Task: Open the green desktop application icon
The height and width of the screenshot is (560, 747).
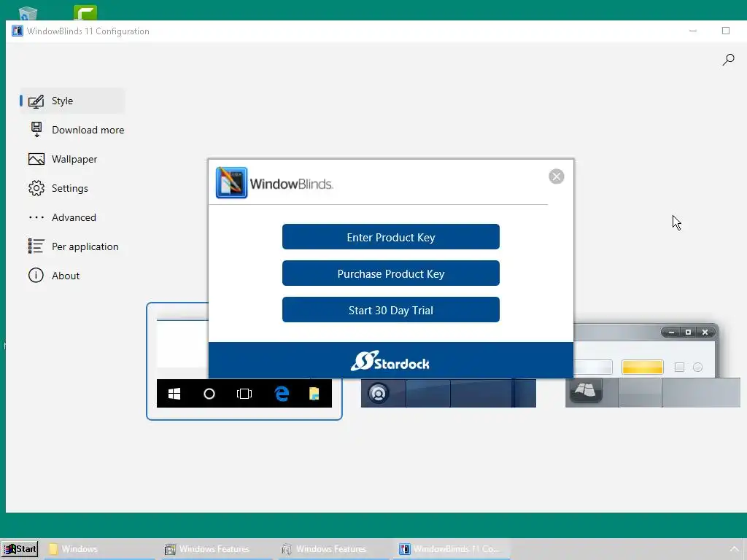Action: click(x=85, y=12)
